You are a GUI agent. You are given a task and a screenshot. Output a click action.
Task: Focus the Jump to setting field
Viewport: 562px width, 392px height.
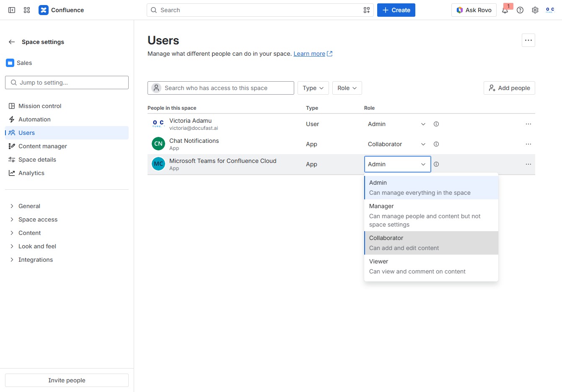click(67, 83)
